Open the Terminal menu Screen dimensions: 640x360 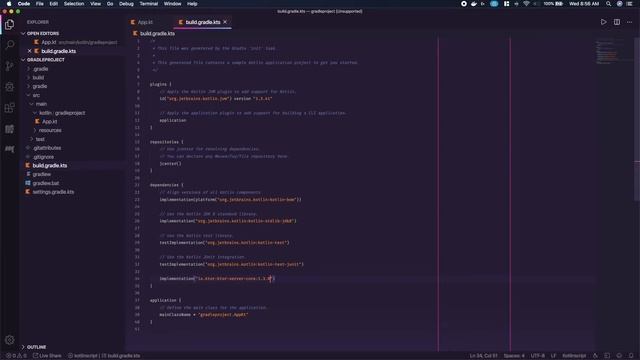click(x=149, y=4)
